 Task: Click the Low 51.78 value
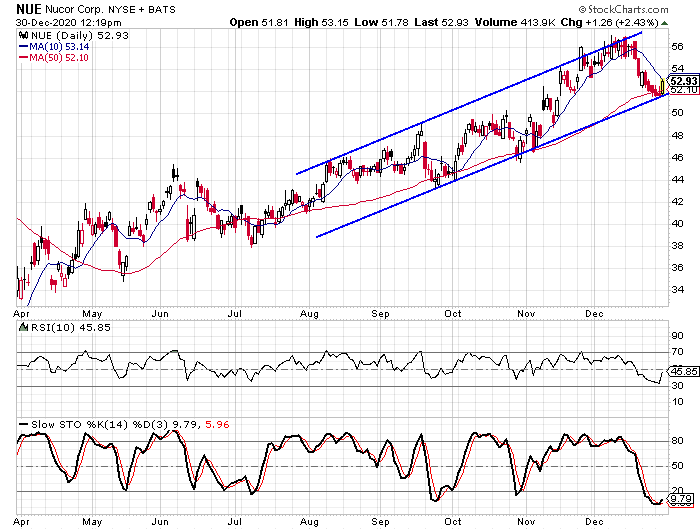(381, 22)
